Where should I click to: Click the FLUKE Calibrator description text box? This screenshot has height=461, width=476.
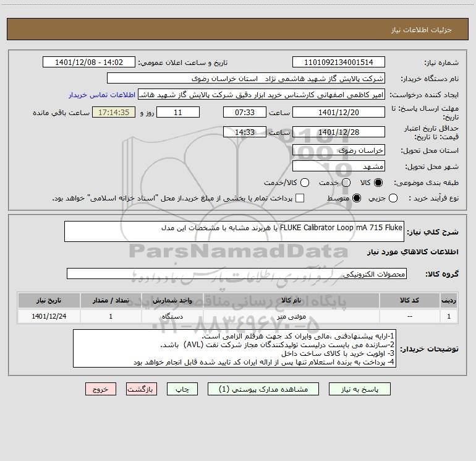point(234,231)
